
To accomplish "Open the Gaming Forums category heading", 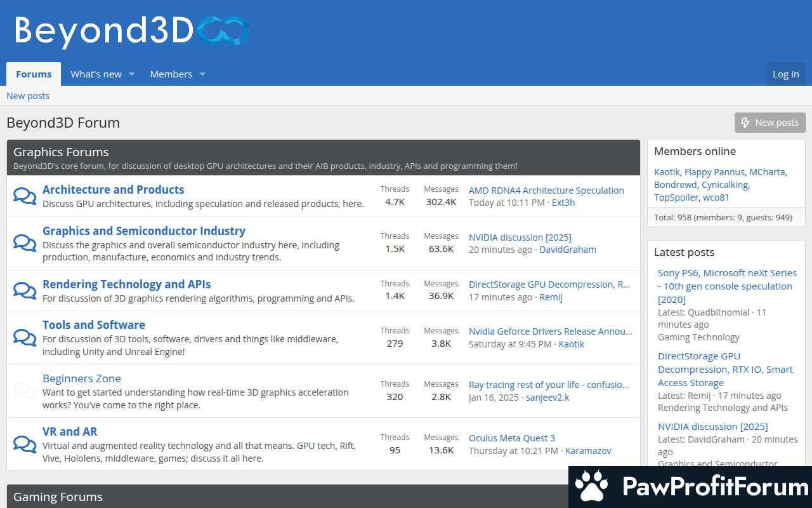I will point(58,497).
